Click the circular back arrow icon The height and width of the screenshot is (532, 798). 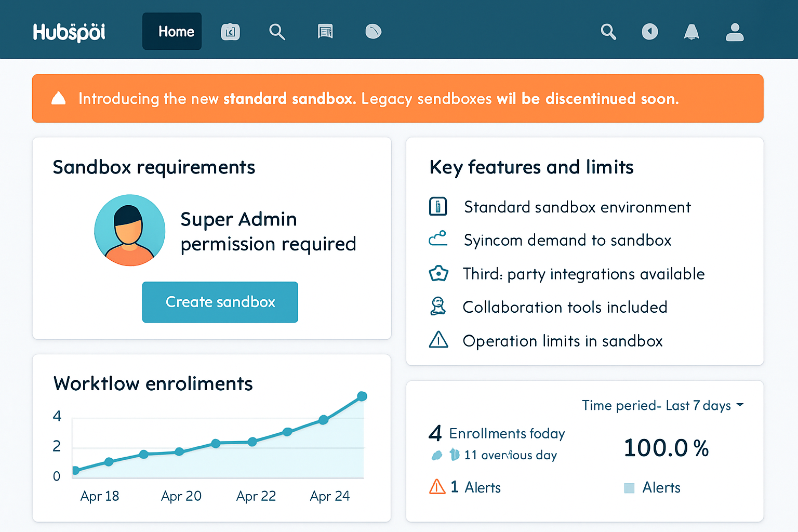pos(650,32)
